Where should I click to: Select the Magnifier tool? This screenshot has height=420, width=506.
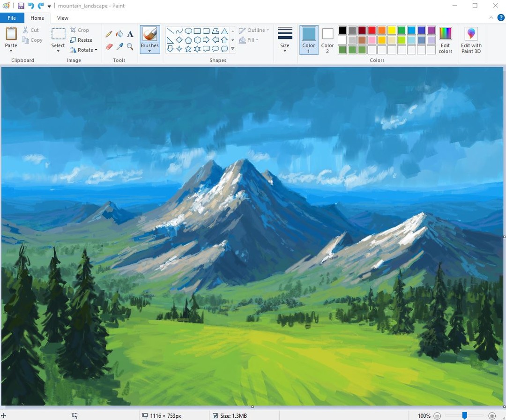coord(130,47)
